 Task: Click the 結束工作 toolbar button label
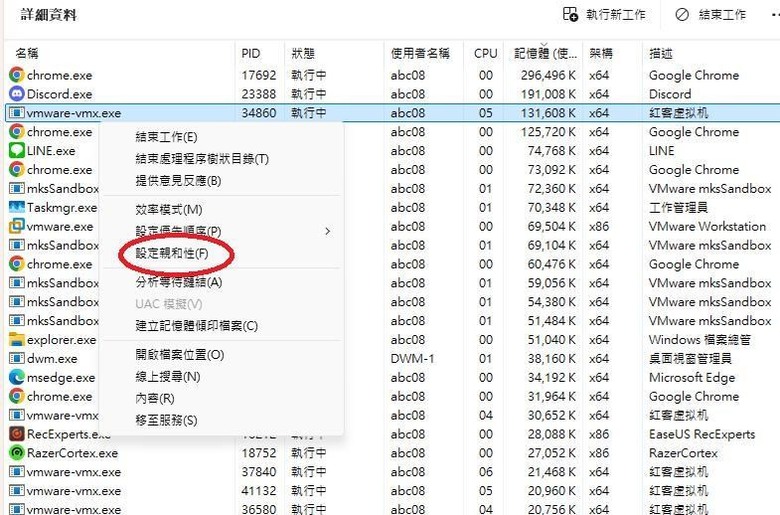click(x=722, y=15)
